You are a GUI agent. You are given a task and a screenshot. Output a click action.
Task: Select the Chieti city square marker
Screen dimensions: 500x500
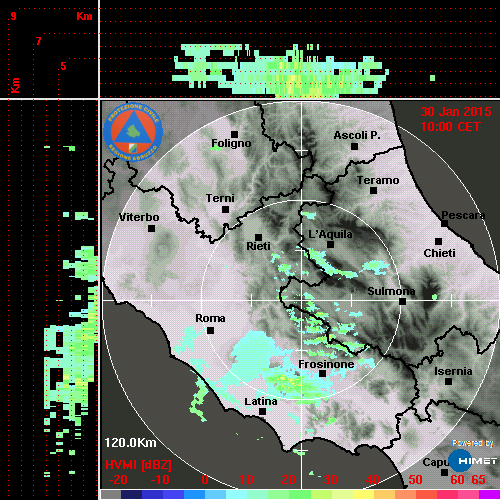(439, 241)
